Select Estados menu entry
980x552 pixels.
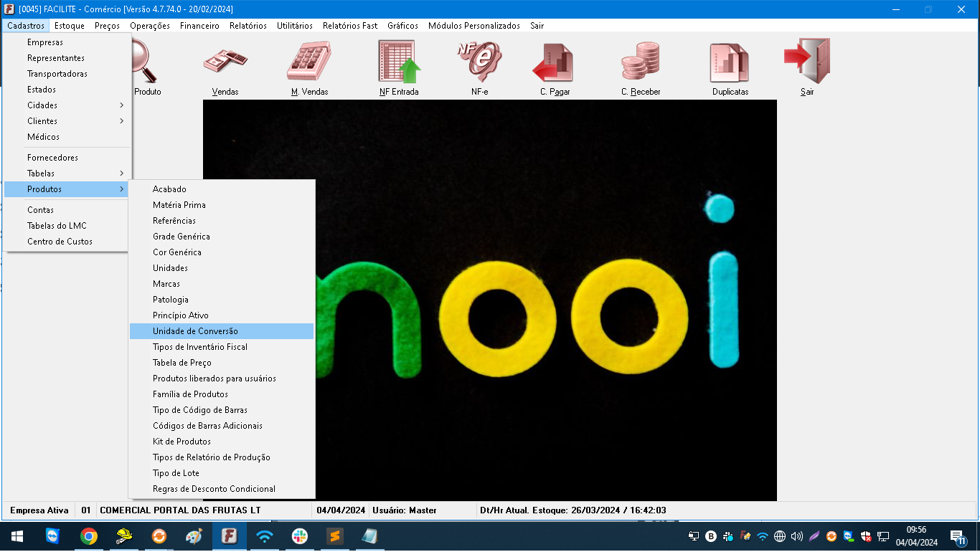pos(68,90)
